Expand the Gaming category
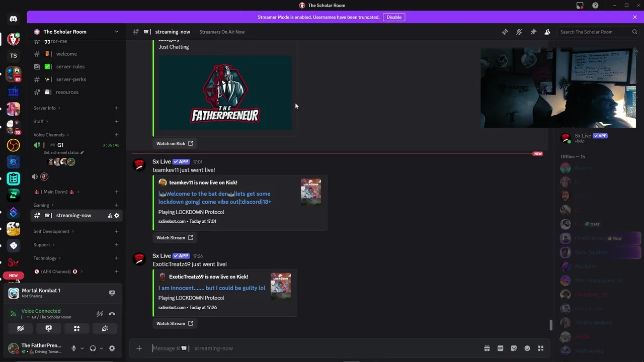The image size is (644, 362). click(43, 205)
